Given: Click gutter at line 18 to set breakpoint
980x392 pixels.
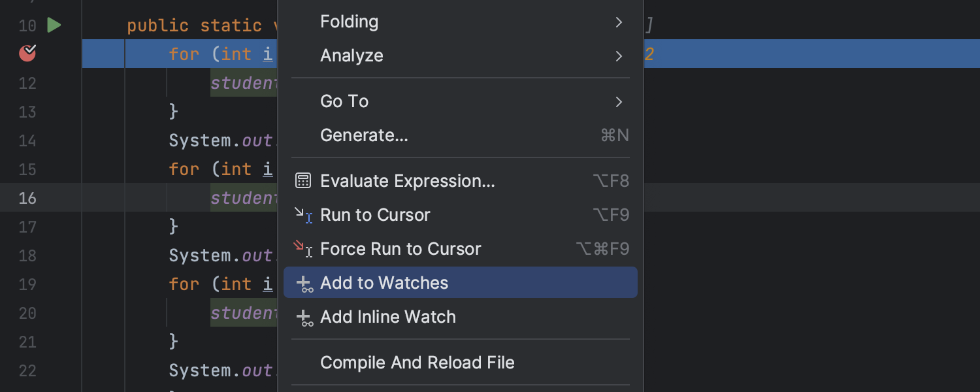Looking at the screenshot, I should click(27, 255).
